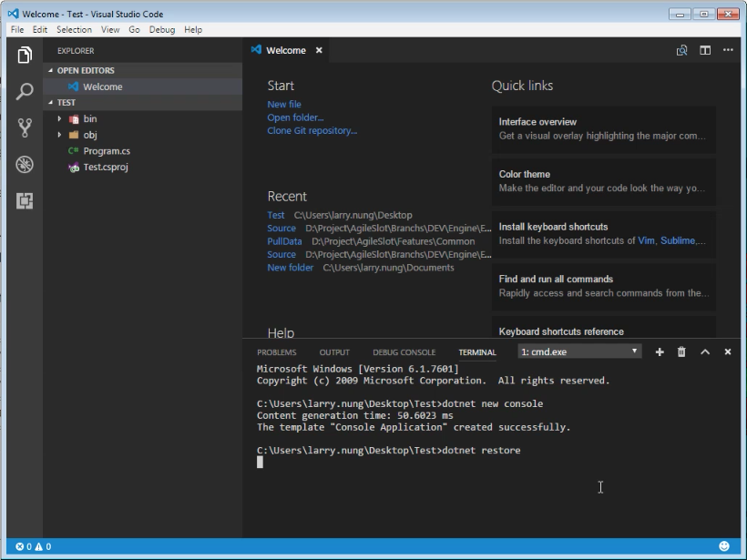Split the editor with the split icon

705,50
